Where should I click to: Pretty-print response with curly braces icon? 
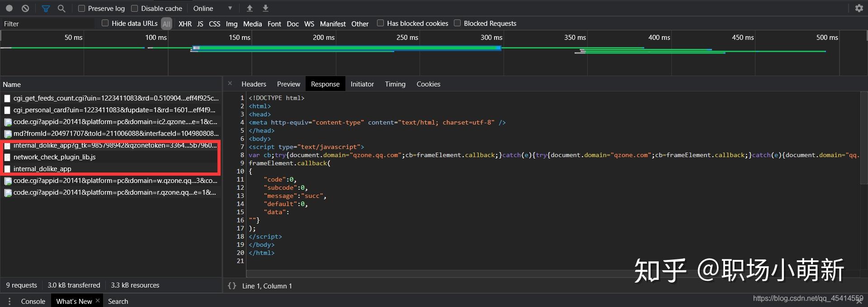[232, 286]
